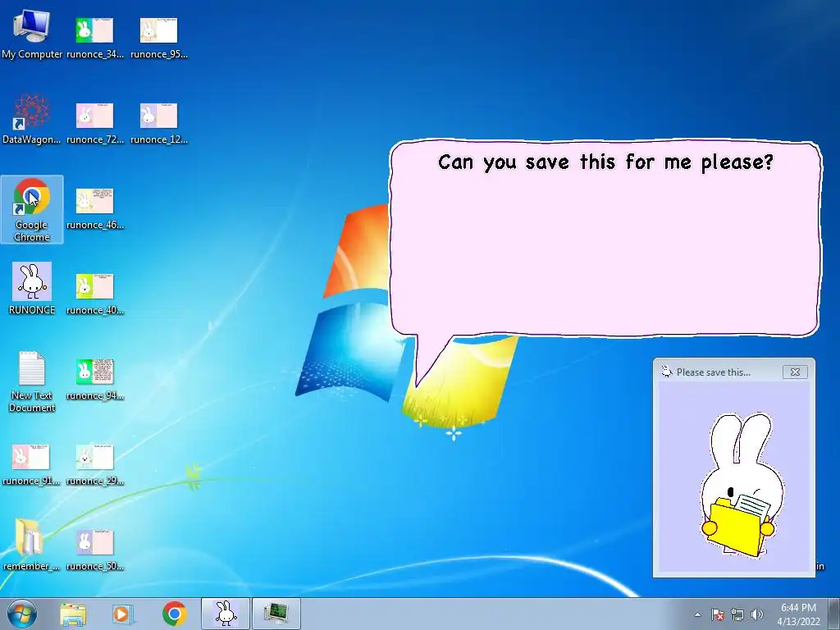Select the Google Chrome desktop shortcut

32,209
